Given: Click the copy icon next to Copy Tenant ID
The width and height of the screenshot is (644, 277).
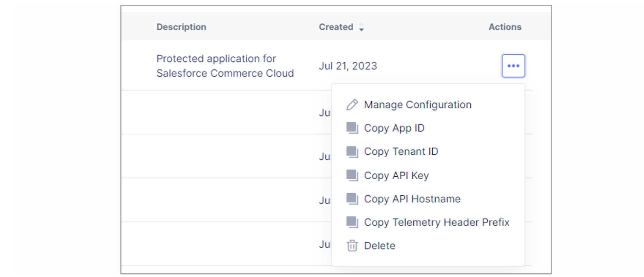Looking at the screenshot, I should 352,152.
